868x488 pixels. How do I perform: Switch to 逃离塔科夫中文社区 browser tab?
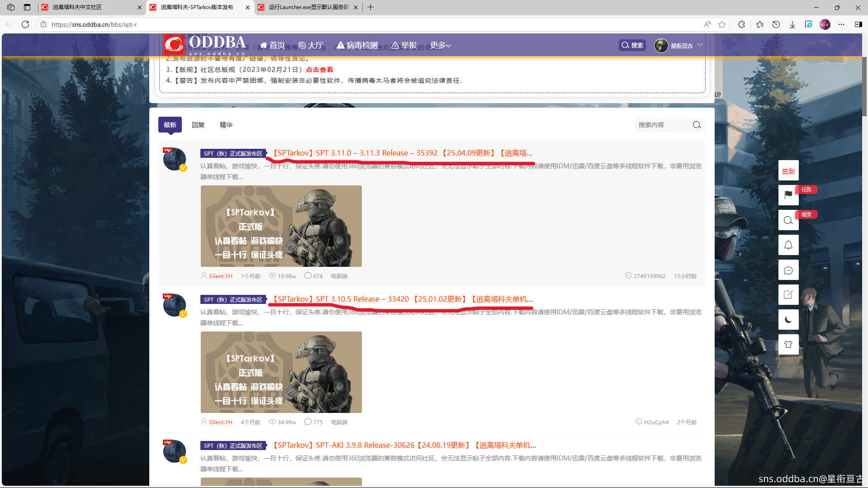[90, 7]
